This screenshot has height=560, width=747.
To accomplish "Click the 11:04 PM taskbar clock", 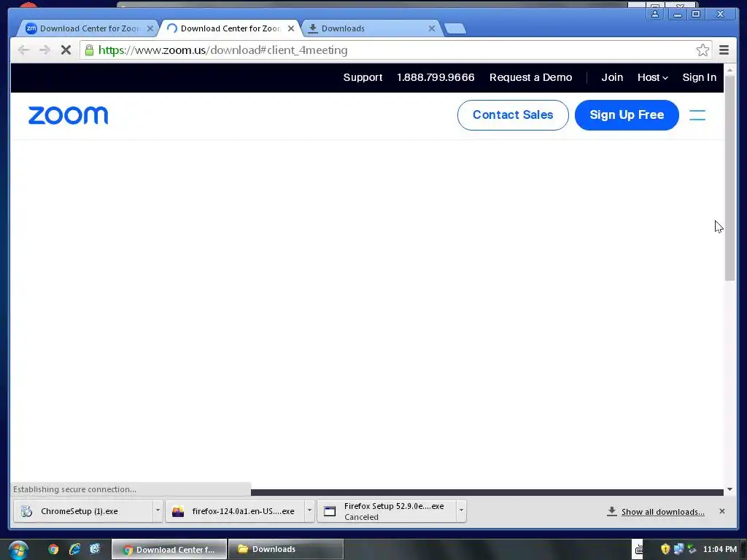I will [720, 549].
